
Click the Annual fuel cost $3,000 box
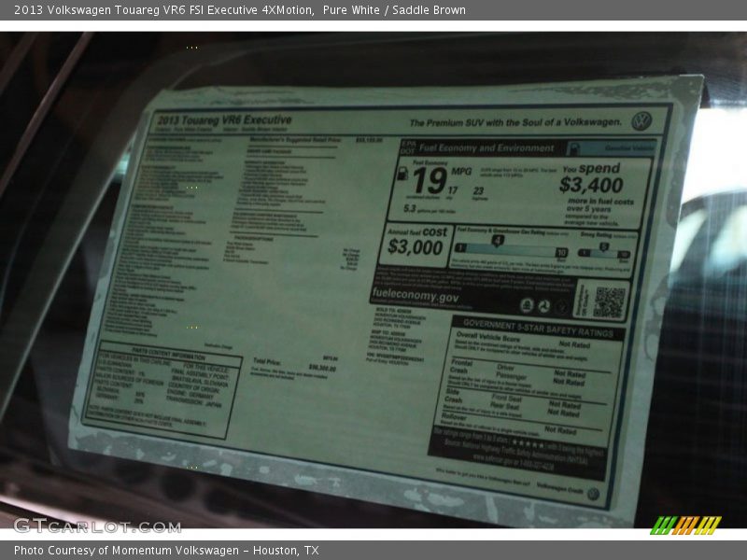(x=416, y=242)
